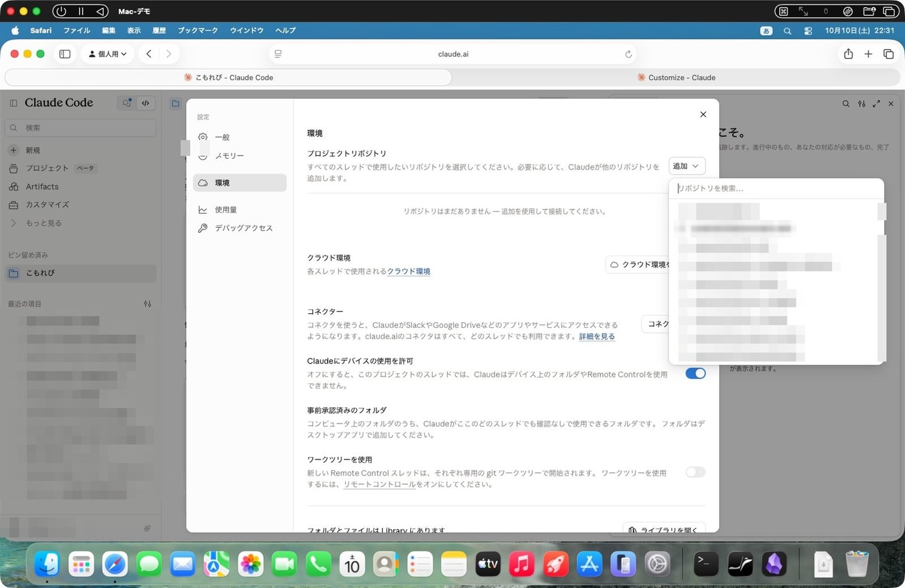Open the 個人用 profile dropdown

tap(107, 54)
